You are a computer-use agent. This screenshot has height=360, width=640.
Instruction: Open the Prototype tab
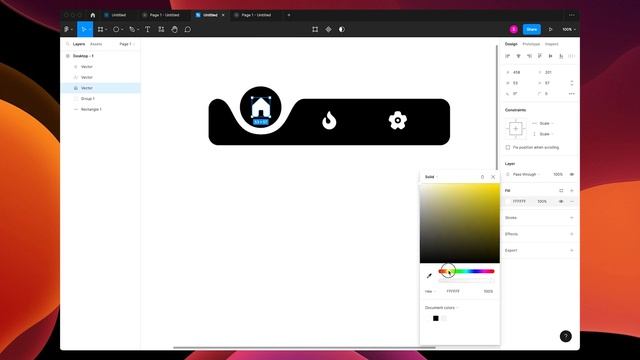coord(531,44)
